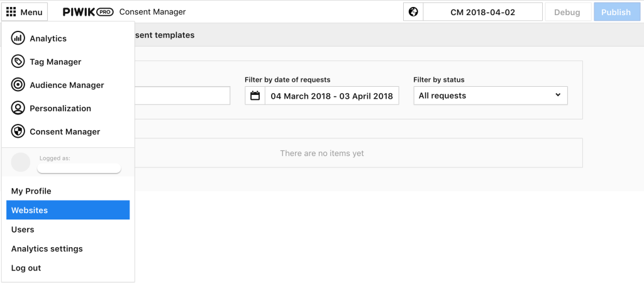Select the highlighted Websites entry
The width and height of the screenshot is (644, 283).
pos(68,210)
